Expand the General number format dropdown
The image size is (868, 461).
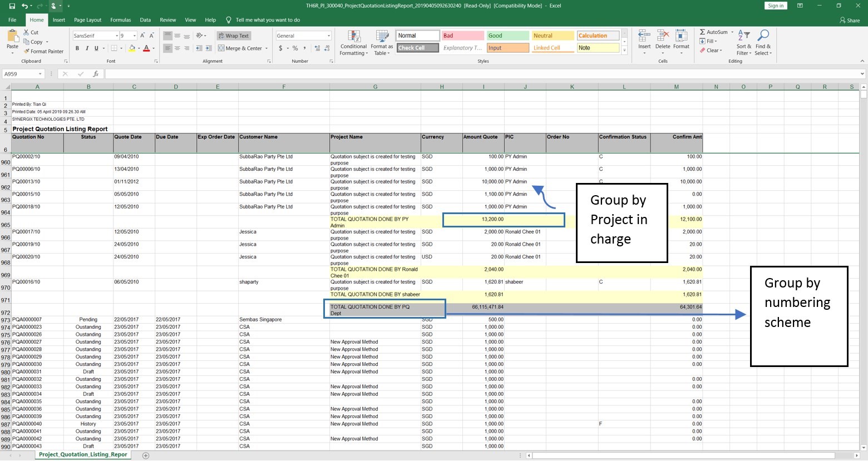point(328,36)
